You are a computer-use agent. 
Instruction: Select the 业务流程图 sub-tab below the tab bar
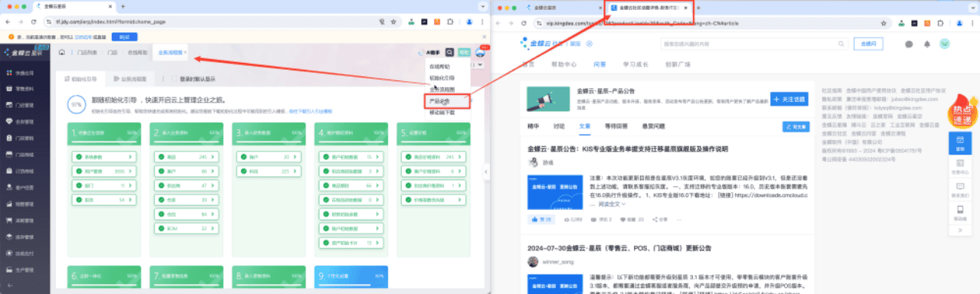click(x=131, y=79)
